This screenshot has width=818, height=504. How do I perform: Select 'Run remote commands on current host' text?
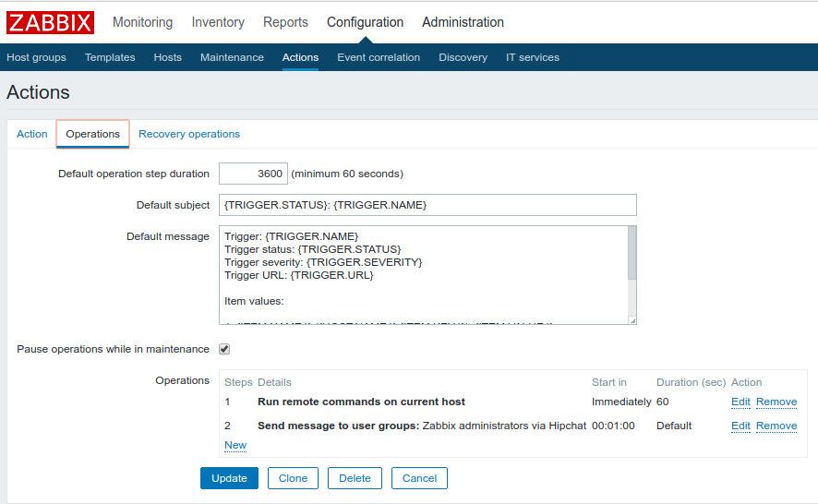[362, 402]
